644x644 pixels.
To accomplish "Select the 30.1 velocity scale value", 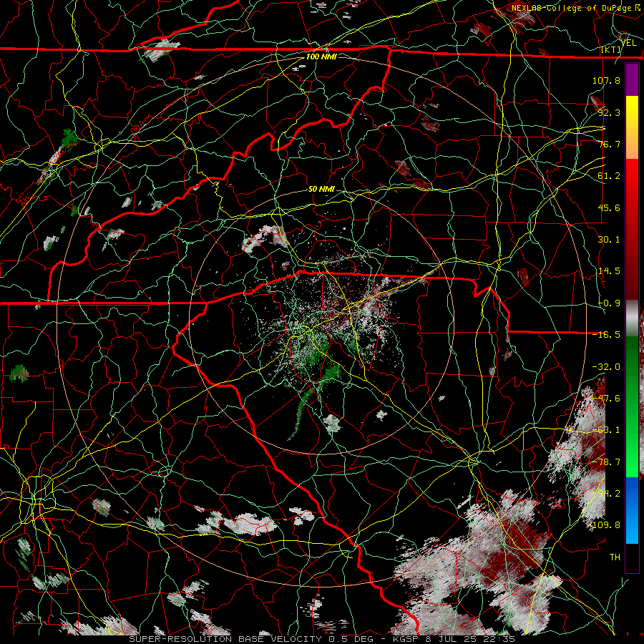I will tap(609, 240).
